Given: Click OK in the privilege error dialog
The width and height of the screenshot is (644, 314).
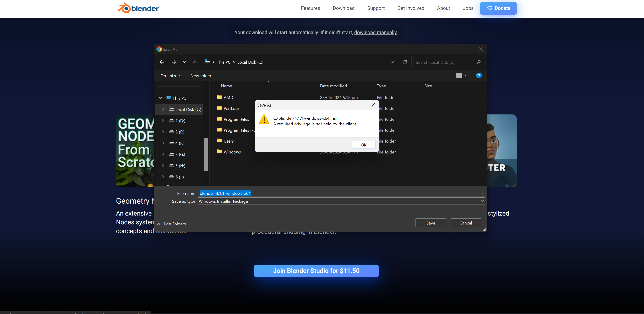Looking at the screenshot, I should (x=363, y=145).
